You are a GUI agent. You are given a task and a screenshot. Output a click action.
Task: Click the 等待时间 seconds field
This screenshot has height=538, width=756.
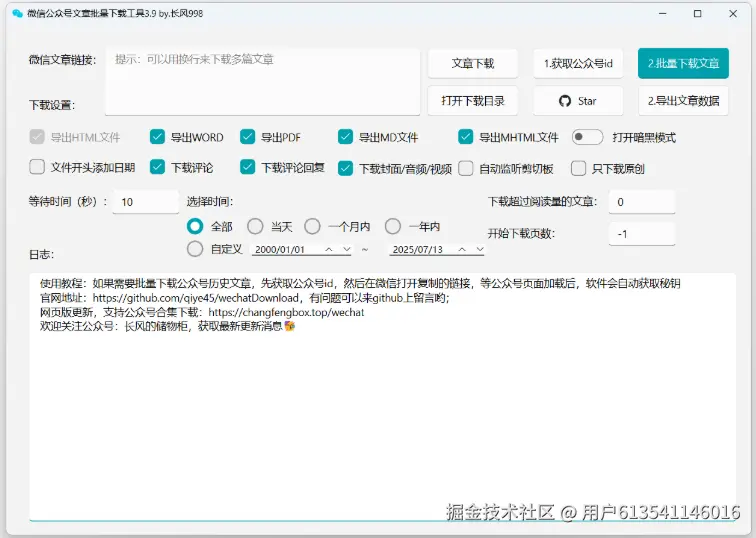coord(145,202)
